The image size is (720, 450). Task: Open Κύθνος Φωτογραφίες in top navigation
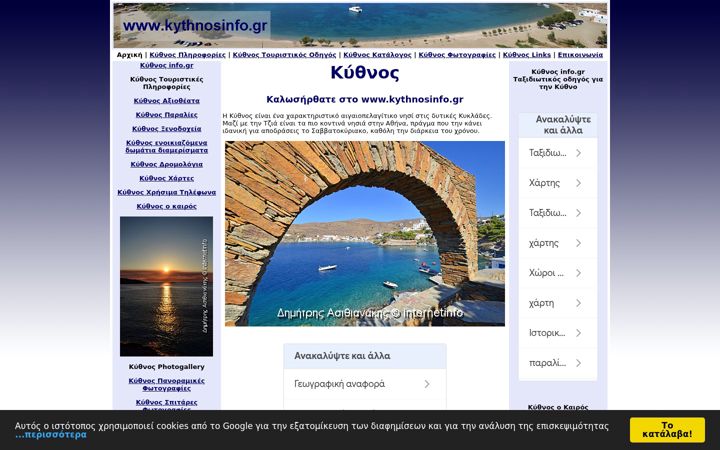coord(457,55)
